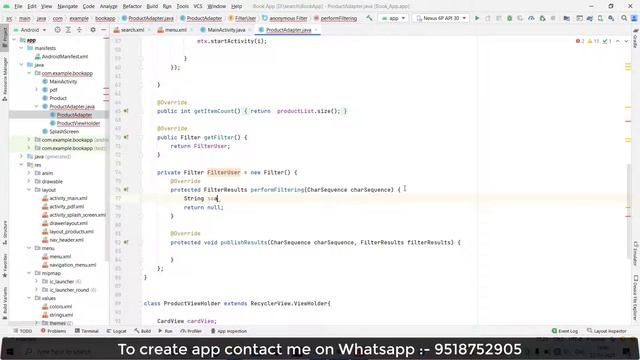Collapse the ProductAdapter.java node
640x360 pixels.
[36, 107]
